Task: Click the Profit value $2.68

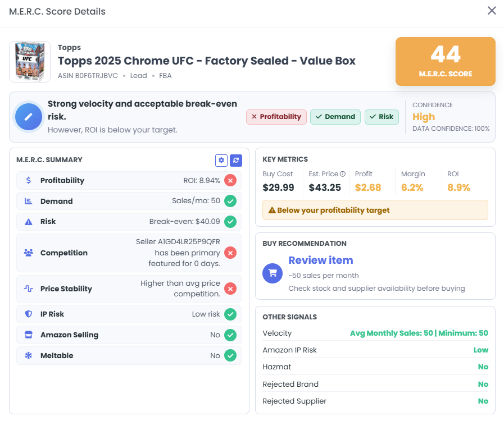Action: tap(368, 187)
